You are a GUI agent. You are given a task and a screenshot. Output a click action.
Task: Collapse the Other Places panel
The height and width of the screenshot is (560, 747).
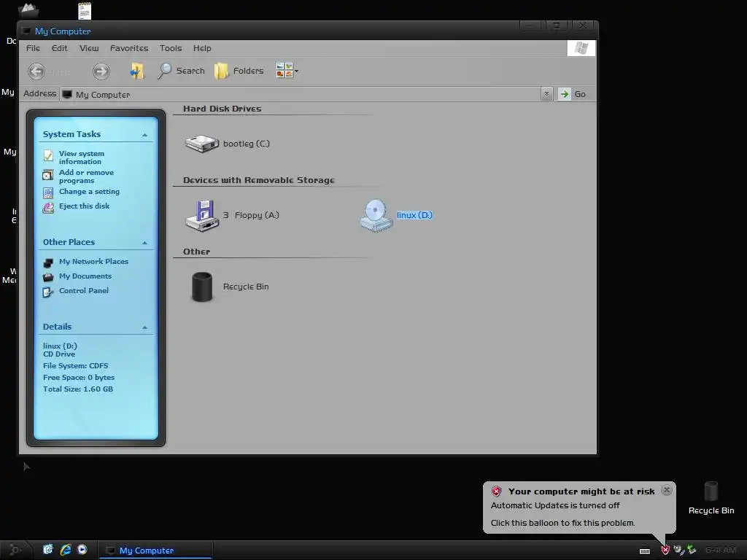point(144,243)
